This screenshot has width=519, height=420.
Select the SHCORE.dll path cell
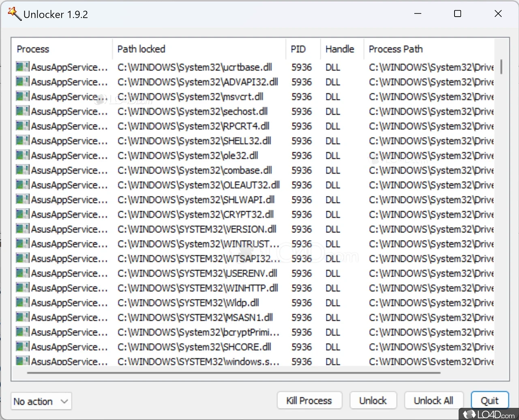(x=194, y=347)
